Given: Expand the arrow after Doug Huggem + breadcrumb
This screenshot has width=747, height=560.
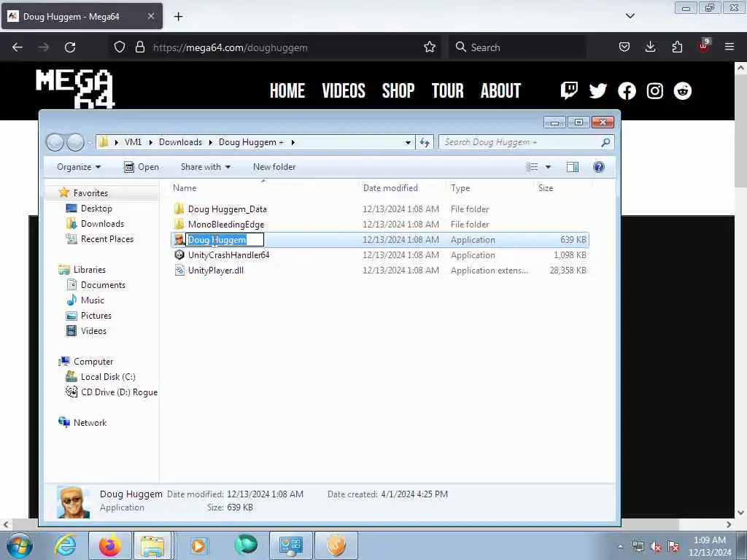Looking at the screenshot, I should tap(293, 142).
